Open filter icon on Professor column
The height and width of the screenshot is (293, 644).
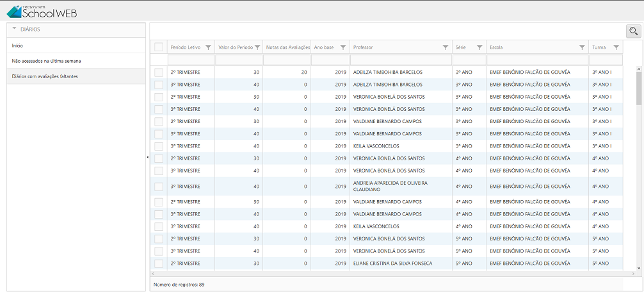click(446, 47)
